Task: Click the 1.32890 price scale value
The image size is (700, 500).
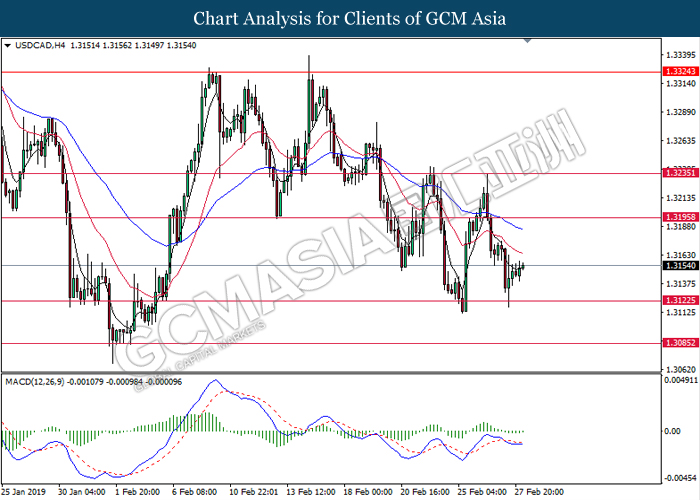Action: tap(681, 112)
